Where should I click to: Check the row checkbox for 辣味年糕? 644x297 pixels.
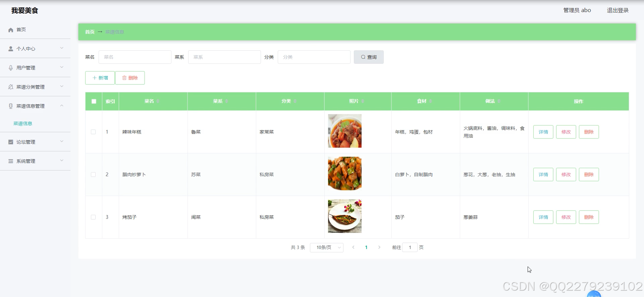point(93,132)
